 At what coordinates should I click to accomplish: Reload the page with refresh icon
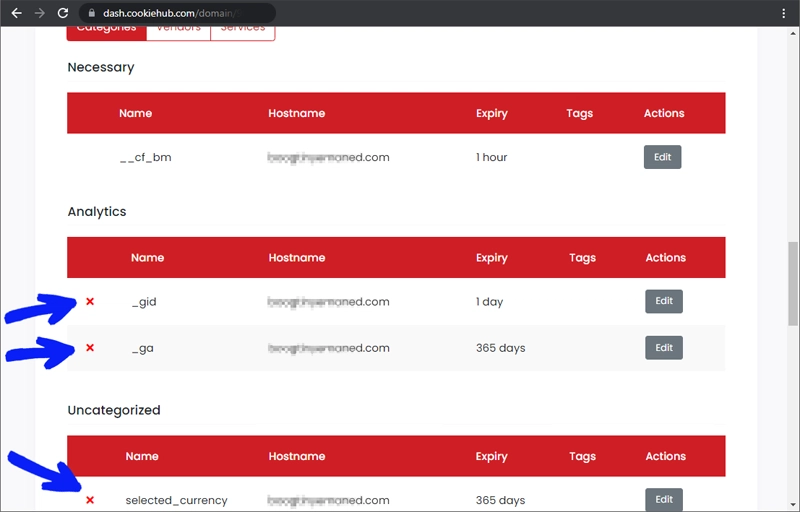[63, 14]
